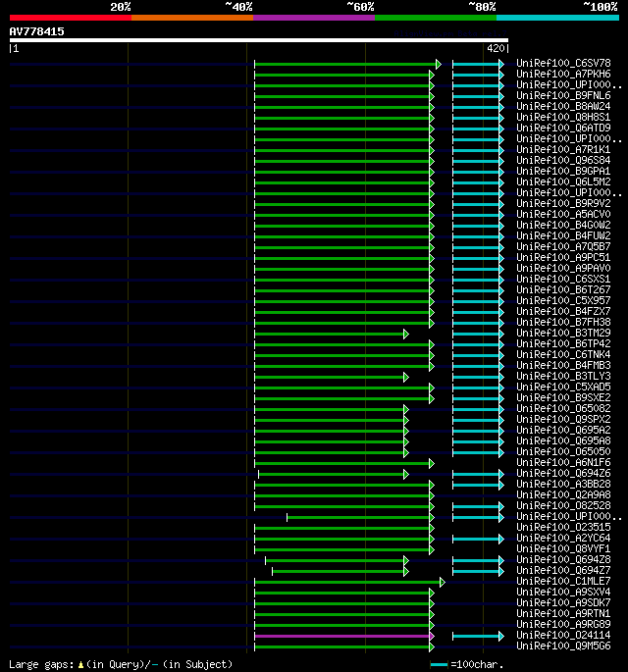
Task: Select the UniRef100_A9SDK7 label
Action: point(563,602)
